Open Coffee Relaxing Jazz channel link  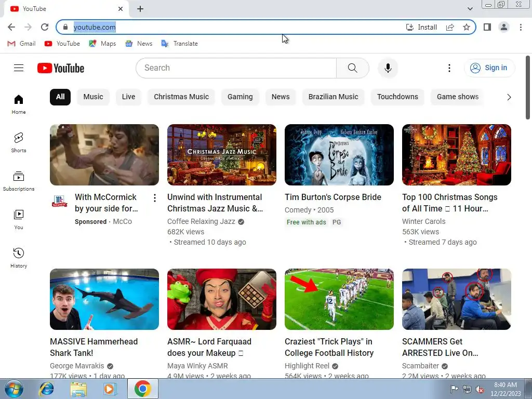[x=201, y=221]
